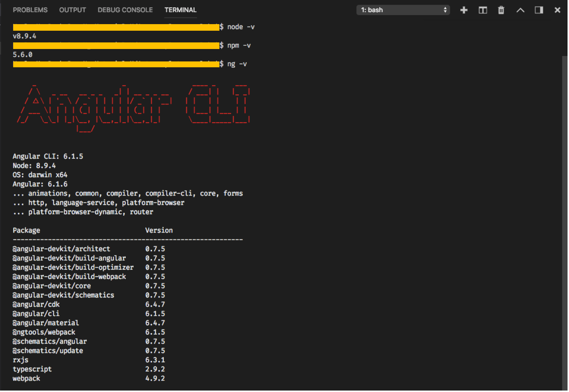Click the '... http, language-service' line
Image resolution: width=569 pixels, height=392 pixels.
coord(99,203)
